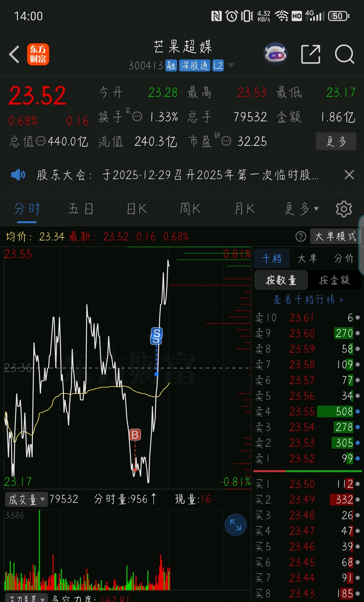The image size is (364, 602).
Task: Open the 东方财富 orange logo
Action: (x=38, y=54)
